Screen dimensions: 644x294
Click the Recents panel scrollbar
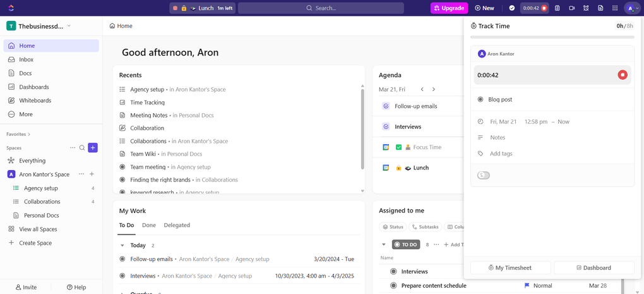[362, 129]
